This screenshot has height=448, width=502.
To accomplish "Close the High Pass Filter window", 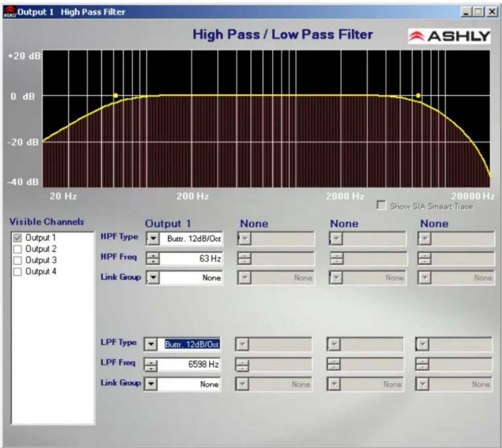I will coord(492,12).
